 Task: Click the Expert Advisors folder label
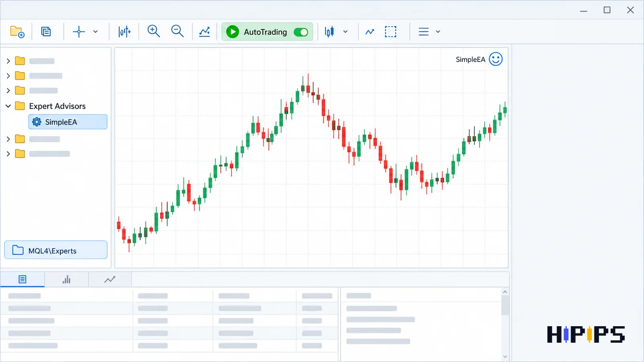pyautogui.click(x=57, y=106)
